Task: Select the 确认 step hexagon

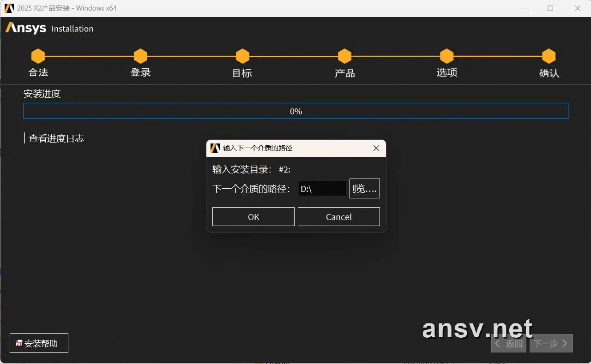Action: [549, 56]
